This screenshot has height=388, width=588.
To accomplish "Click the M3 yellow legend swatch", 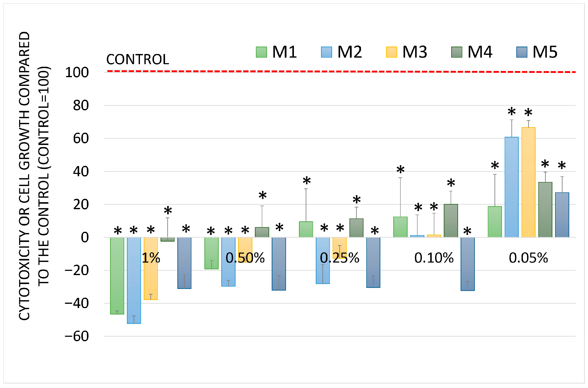I will 391,52.
